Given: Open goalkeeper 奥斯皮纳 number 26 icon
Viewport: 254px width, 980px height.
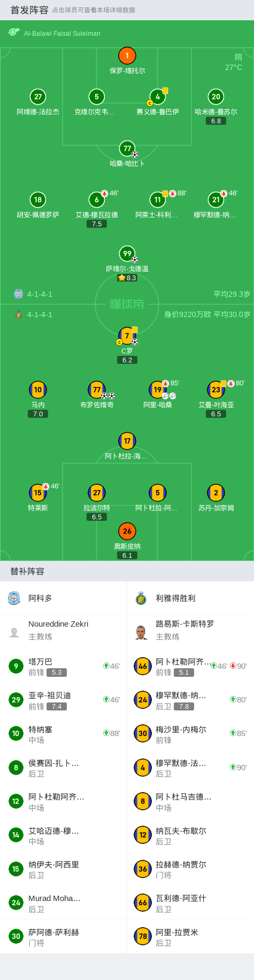Looking at the screenshot, I should (127, 531).
